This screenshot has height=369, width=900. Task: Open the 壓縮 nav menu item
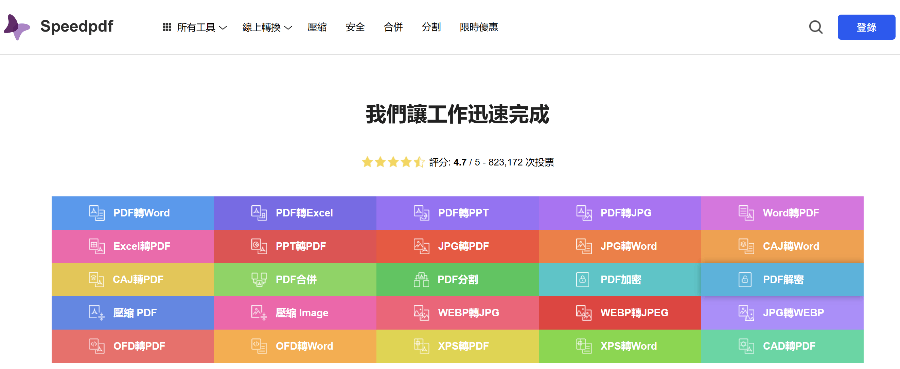click(x=317, y=27)
